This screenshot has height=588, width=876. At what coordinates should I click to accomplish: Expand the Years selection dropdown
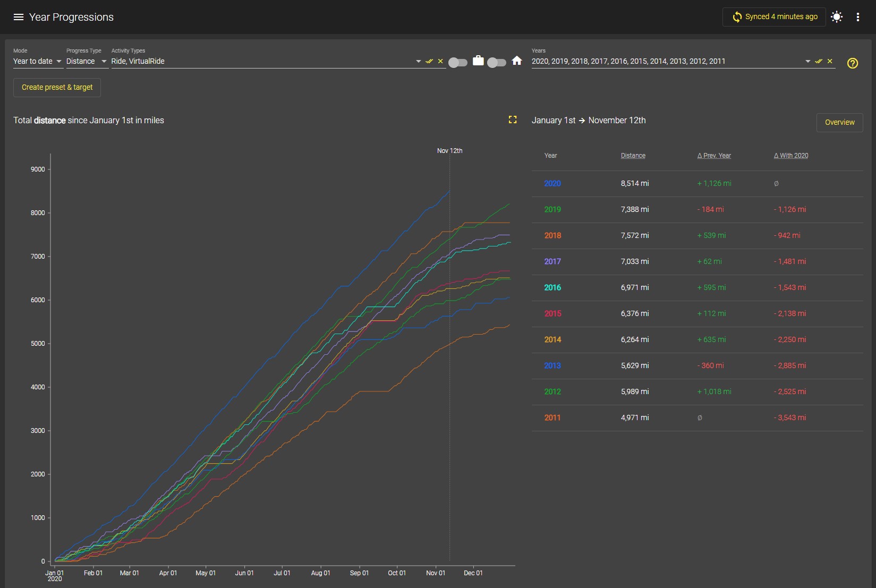tap(807, 61)
